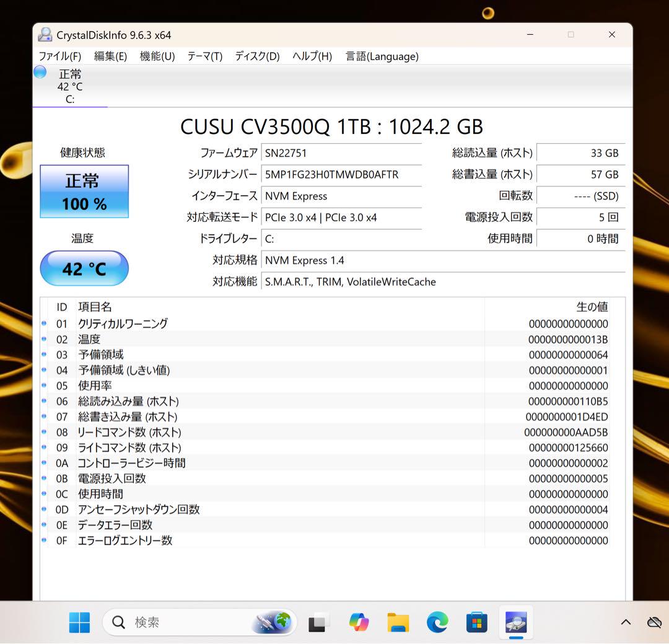Click the CrystalDiskInfo title bar app icon

point(45,35)
